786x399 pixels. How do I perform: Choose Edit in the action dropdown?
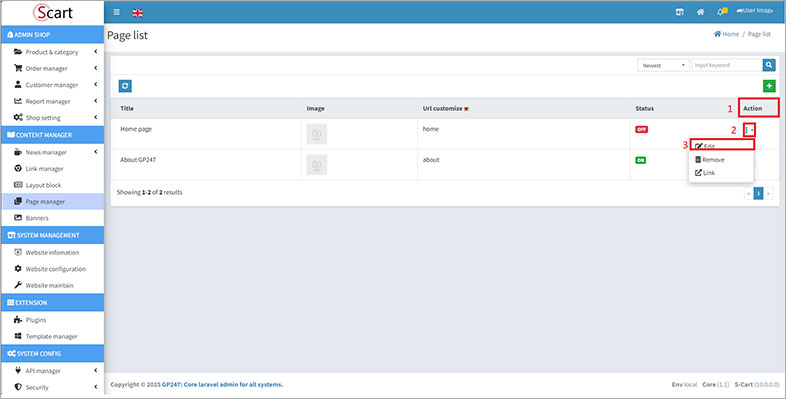click(721, 146)
